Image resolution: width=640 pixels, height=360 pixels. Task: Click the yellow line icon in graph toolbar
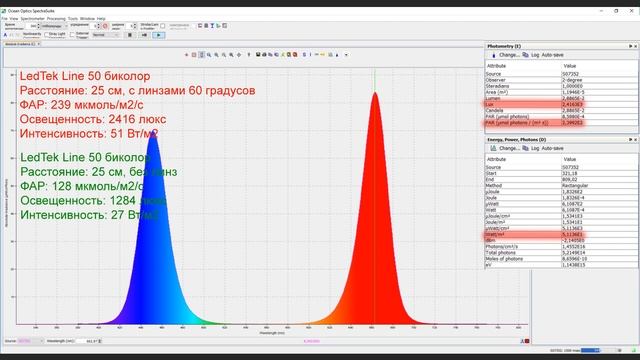(322, 54)
